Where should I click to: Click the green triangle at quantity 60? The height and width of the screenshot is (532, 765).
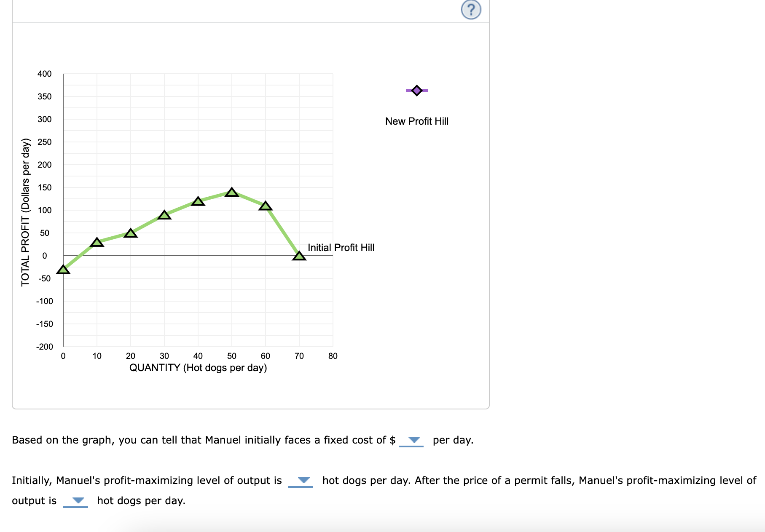(266, 206)
